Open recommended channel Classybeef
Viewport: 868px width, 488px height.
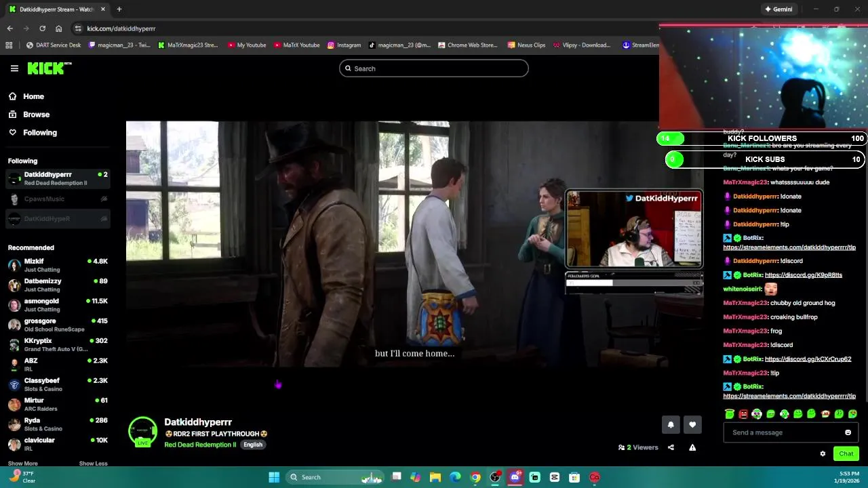coord(58,384)
